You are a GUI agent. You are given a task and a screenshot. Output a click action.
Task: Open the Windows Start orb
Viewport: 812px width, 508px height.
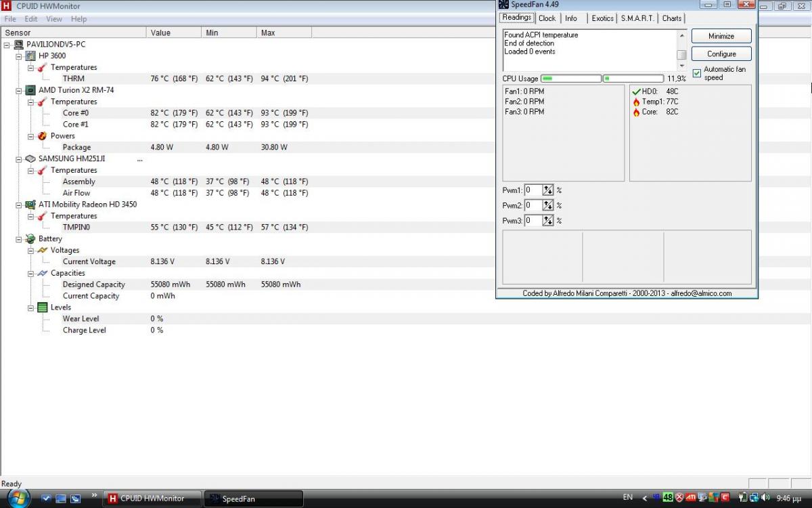19,498
